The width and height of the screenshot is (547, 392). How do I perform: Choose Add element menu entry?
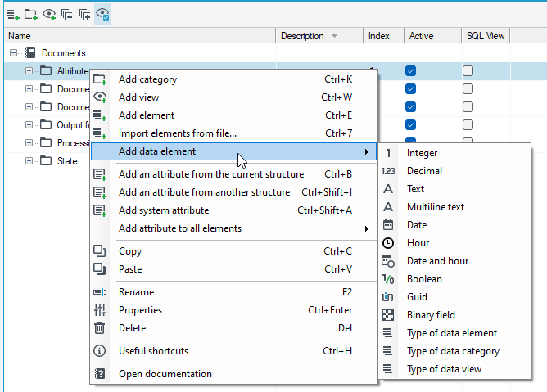pos(233,115)
